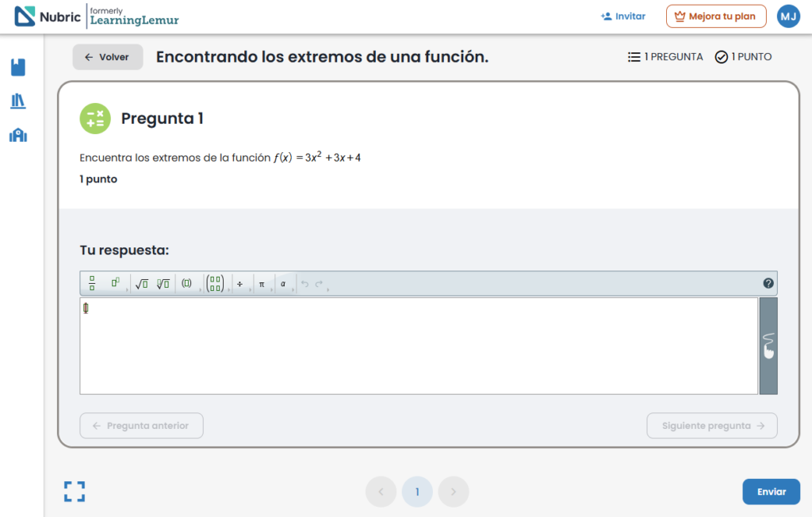Toggle fullscreen mode icon
Image resolution: width=812 pixels, height=517 pixels.
(75, 492)
